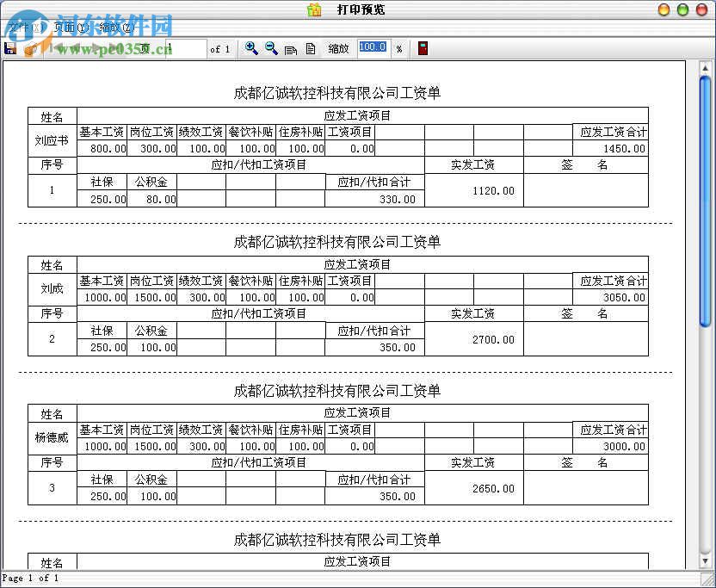Click the zoom percentage value box
This screenshot has width=716, height=588.
[373, 47]
